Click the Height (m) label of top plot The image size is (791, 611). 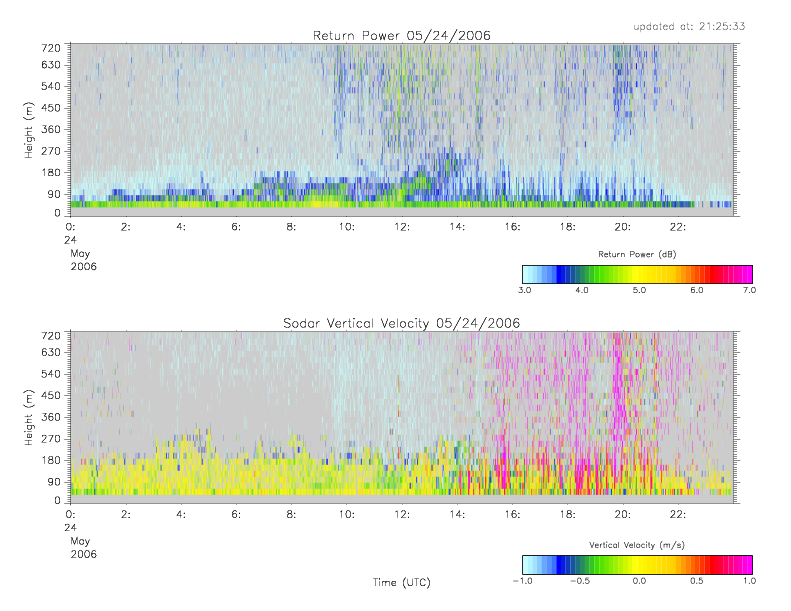29,130
